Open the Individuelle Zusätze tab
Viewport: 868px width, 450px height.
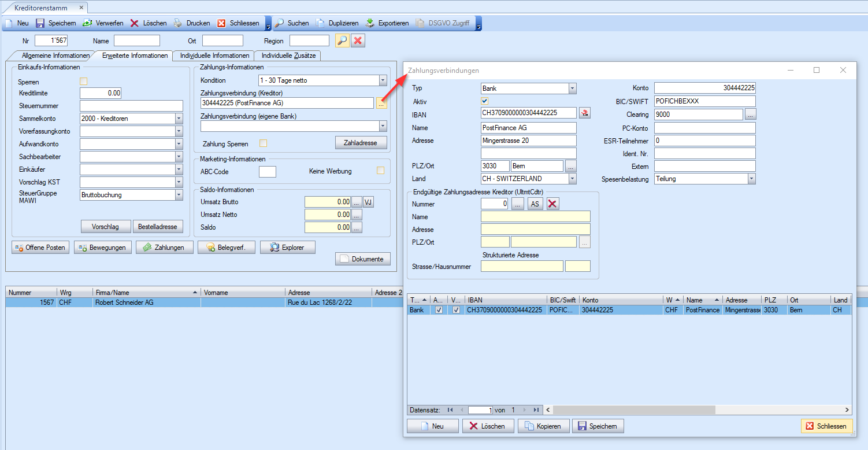(x=288, y=56)
